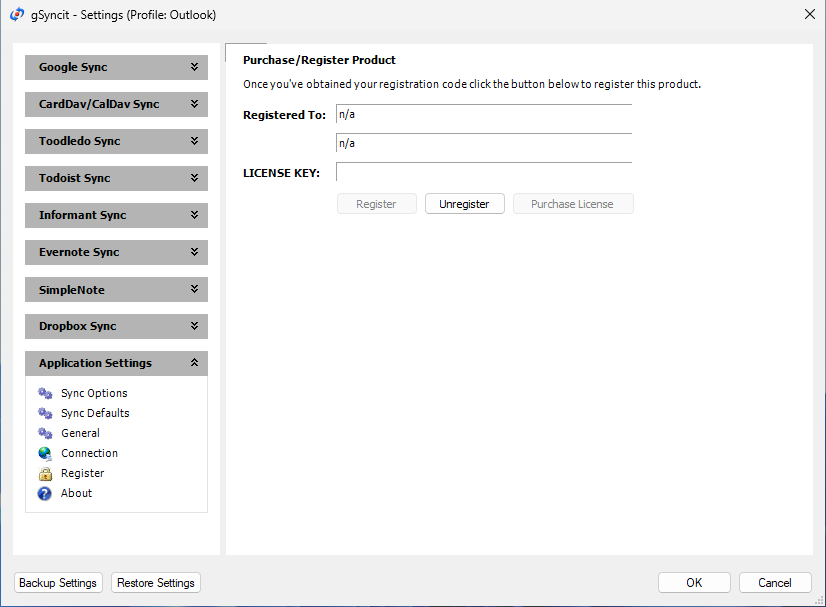The width and height of the screenshot is (826, 607).
Task: Click the first Registered To field
Action: (x=484, y=114)
